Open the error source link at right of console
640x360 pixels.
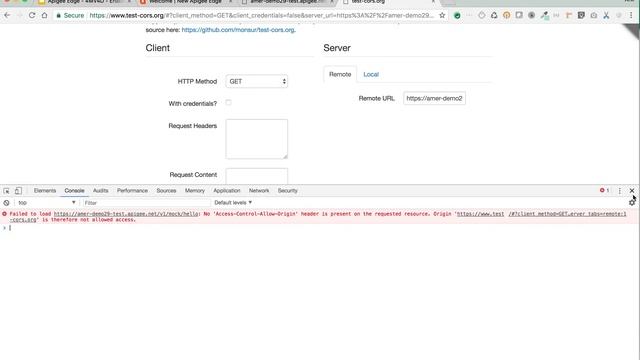[x=567, y=214]
